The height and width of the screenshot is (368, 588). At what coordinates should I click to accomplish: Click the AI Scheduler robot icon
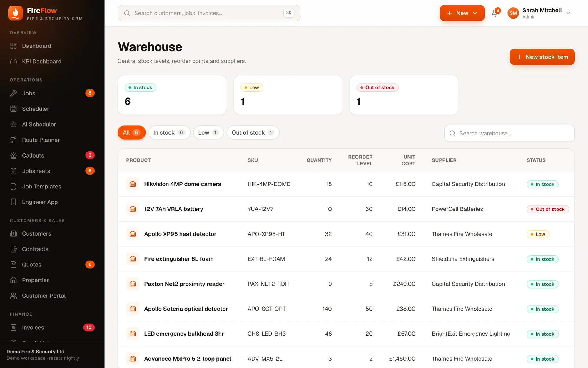tap(14, 125)
